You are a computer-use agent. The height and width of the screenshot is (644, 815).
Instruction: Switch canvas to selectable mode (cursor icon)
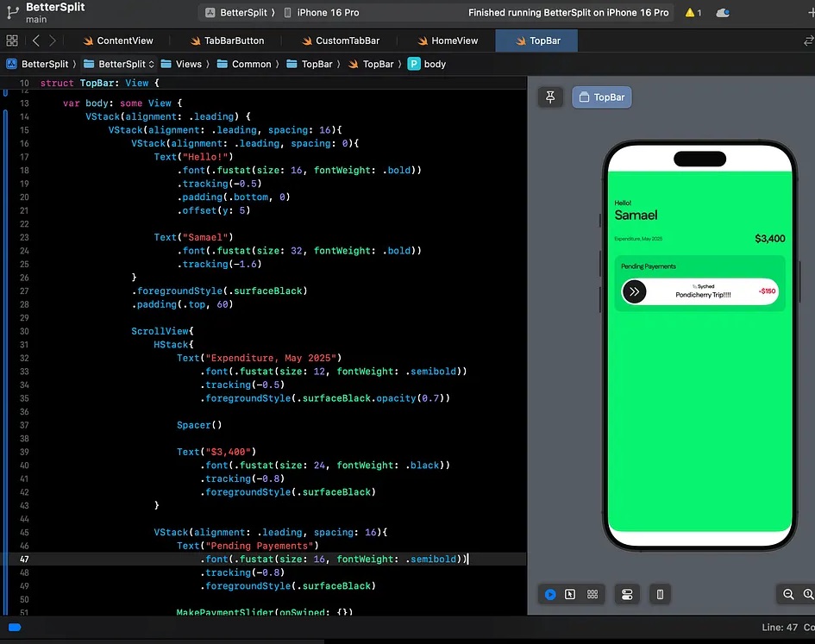tap(570, 594)
